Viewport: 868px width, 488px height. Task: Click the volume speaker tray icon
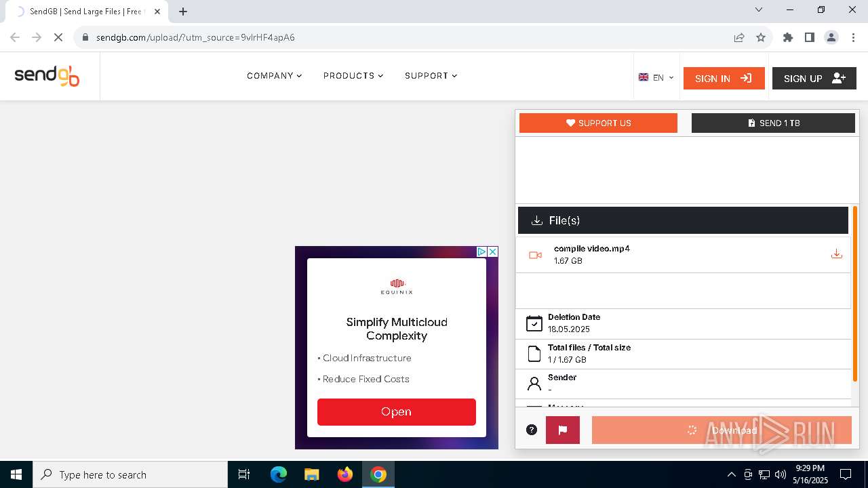(781, 474)
